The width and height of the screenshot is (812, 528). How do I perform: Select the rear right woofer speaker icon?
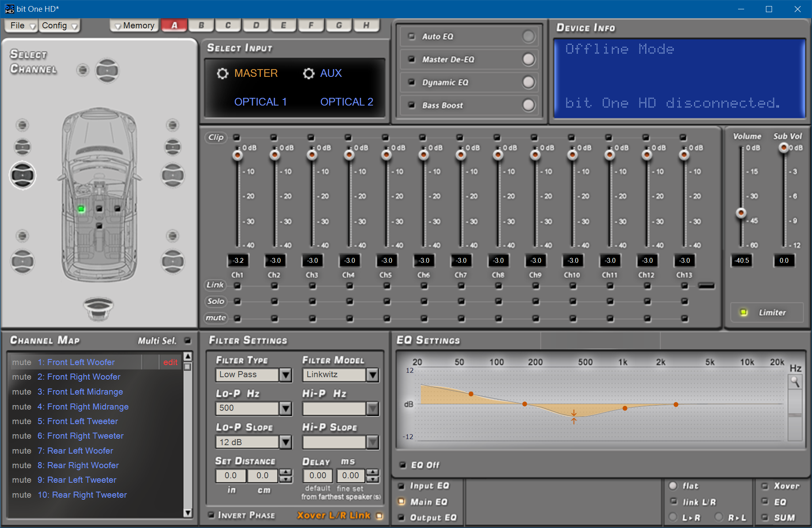point(173,262)
